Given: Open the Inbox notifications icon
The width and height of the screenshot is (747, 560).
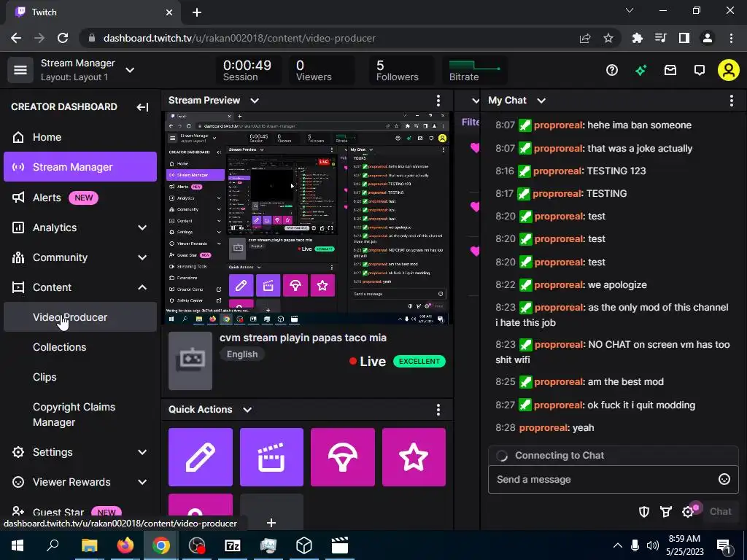Looking at the screenshot, I should (x=670, y=71).
